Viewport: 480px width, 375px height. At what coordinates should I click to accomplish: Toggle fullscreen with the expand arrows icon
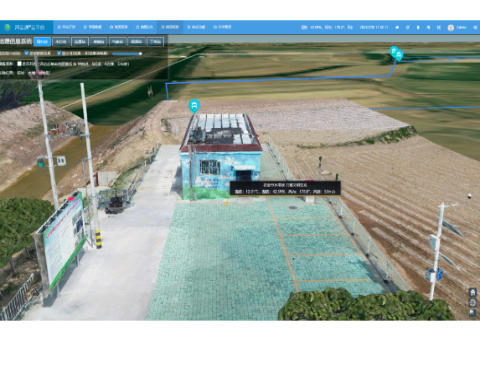point(439,27)
